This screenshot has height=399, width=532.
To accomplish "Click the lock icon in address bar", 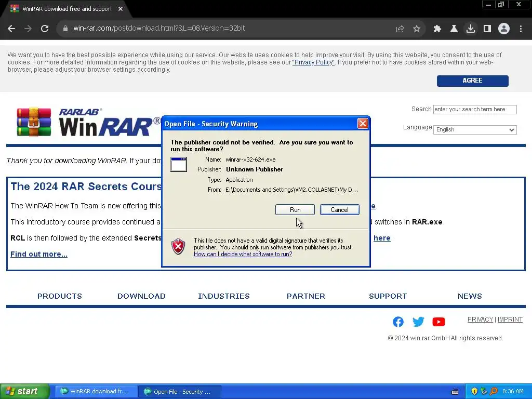I will pyautogui.click(x=65, y=29).
